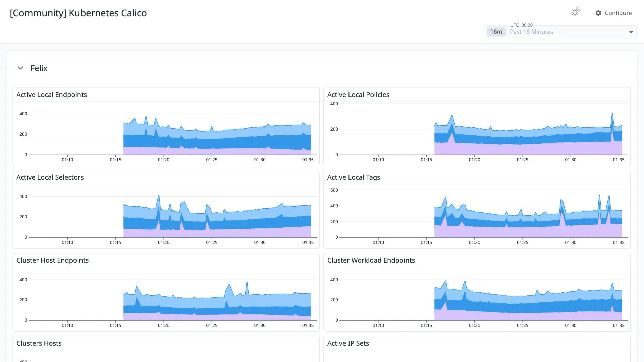
Task: Open the Active Local Policies widget title
Action: pos(358,95)
